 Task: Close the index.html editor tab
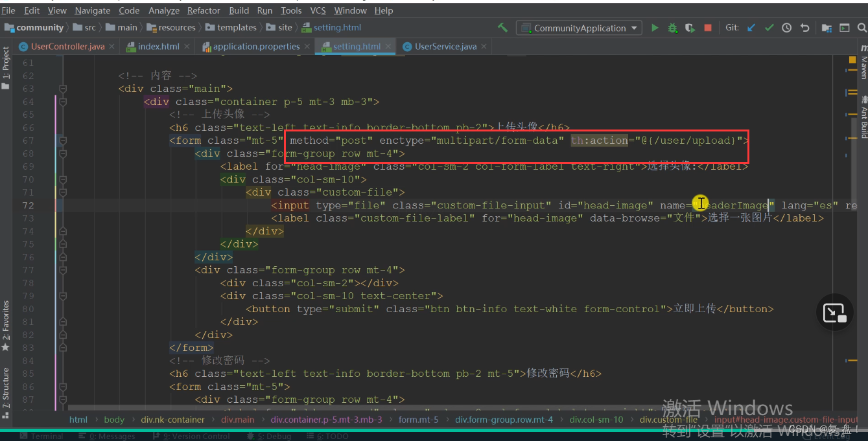point(187,47)
